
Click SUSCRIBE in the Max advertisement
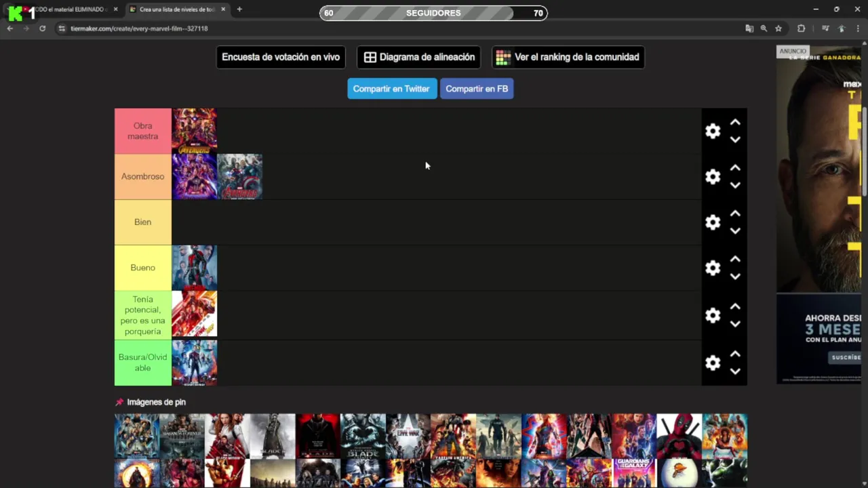point(846,357)
